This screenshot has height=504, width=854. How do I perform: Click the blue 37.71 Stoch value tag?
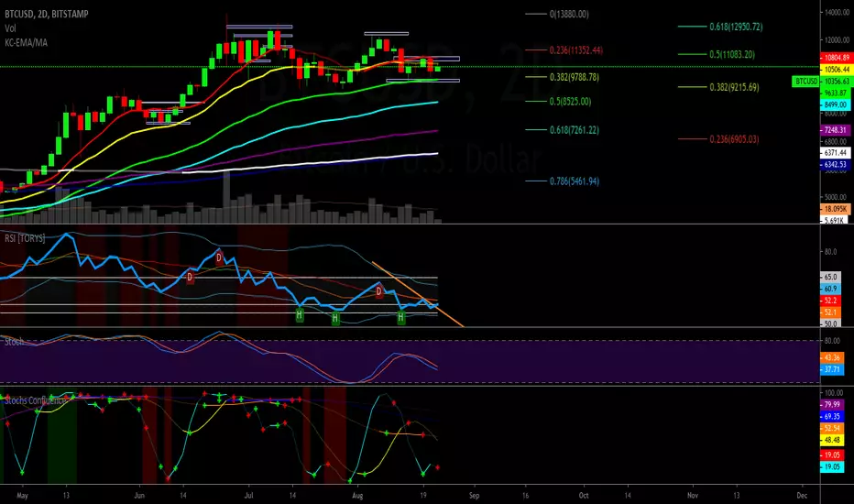click(x=832, y=369)
